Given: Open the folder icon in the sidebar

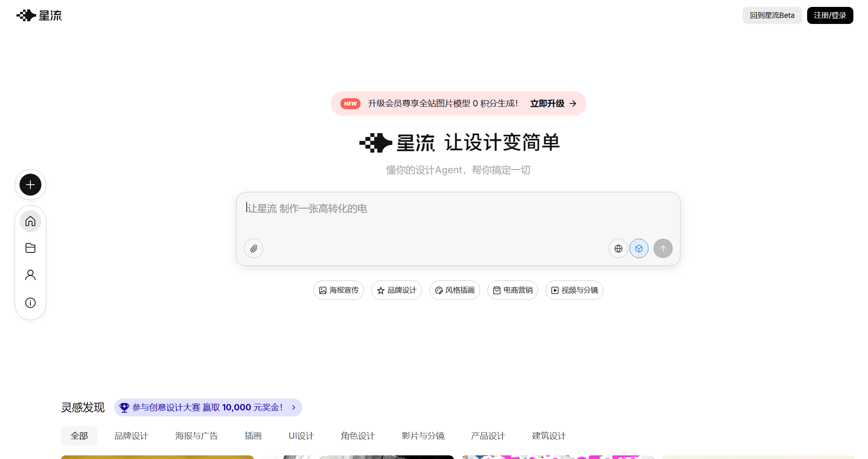Looking at the screenshot, I should [30, 248].
